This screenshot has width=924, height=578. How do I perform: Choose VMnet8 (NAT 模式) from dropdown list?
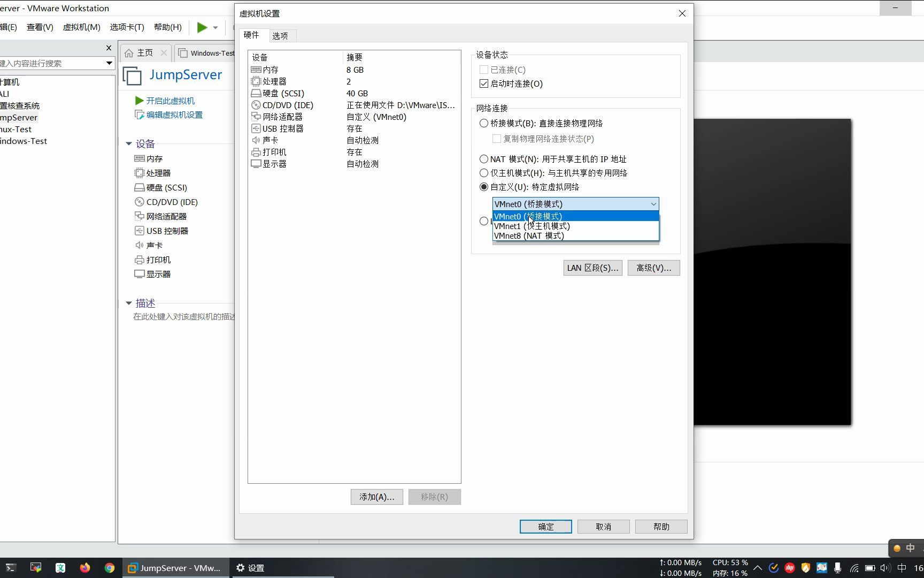click(575, 235)
